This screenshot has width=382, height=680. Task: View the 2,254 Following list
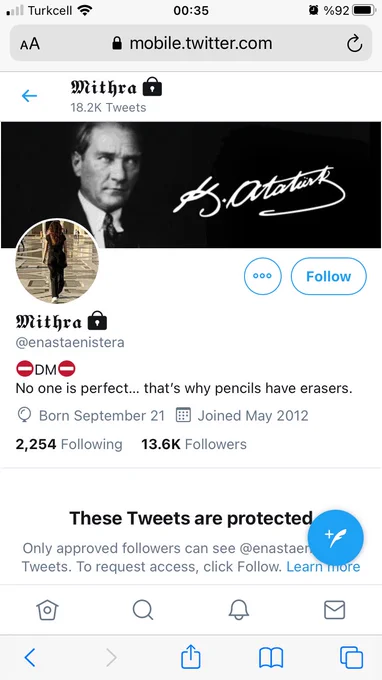pos(69,444)
